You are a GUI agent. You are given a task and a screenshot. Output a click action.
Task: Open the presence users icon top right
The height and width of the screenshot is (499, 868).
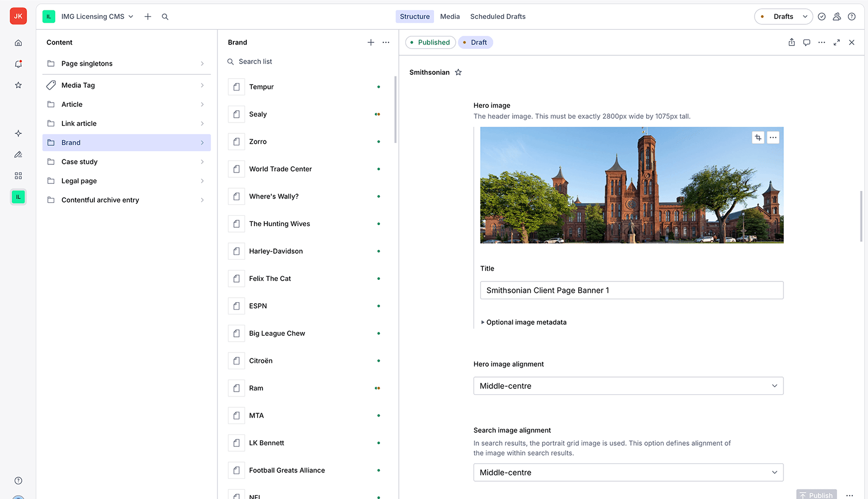pos(837,17)
